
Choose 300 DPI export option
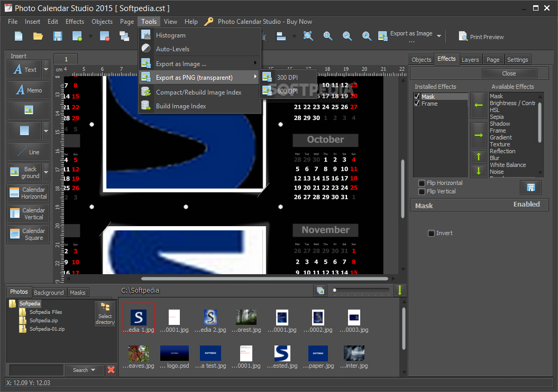pyautogui.click(x=288, y=77)
